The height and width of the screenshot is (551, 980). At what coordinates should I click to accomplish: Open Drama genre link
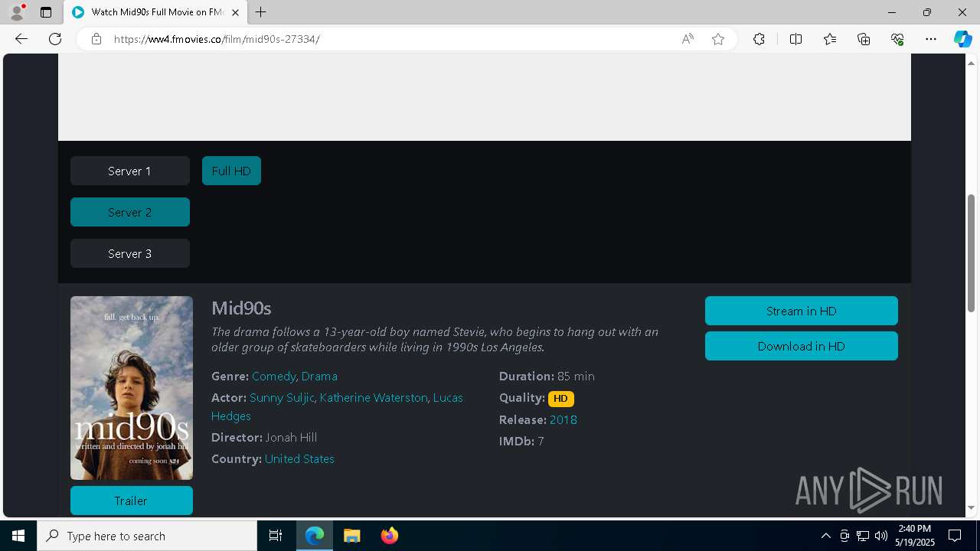(x=319, y=377)
